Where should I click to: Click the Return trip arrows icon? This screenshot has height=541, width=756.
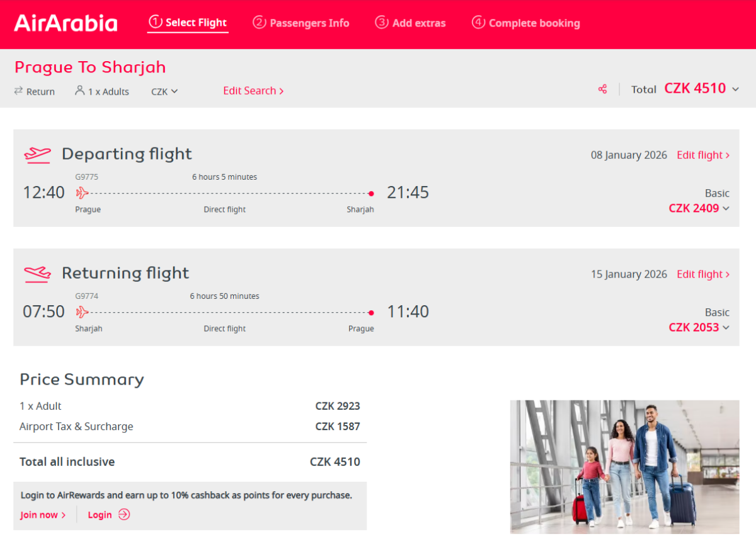point(19,91)
